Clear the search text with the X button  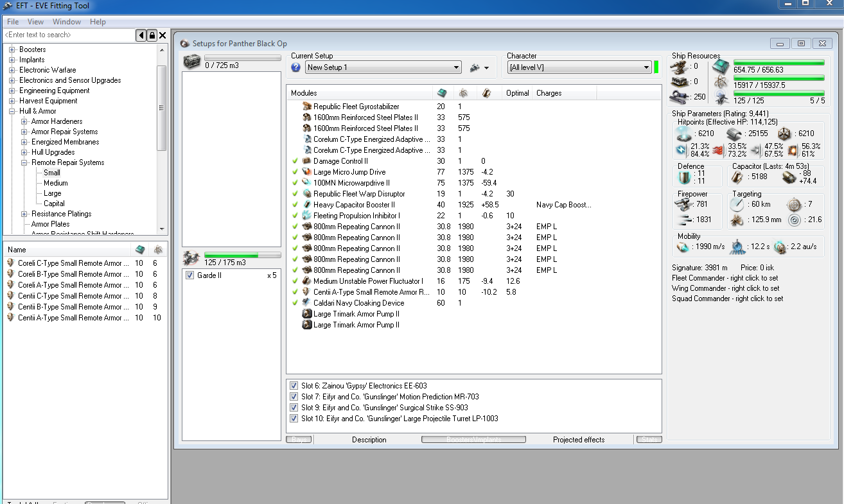(x=163, y=35)
